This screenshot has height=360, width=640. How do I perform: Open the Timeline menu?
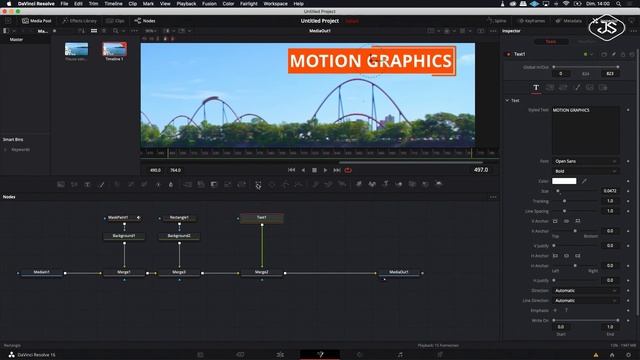pyautogui.click(x=113, y=4)
